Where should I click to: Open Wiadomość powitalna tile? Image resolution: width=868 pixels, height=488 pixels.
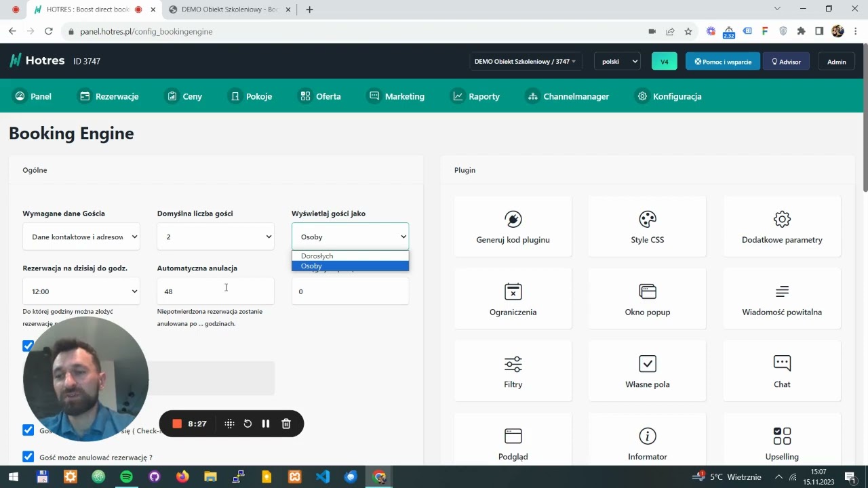point(782,299)
